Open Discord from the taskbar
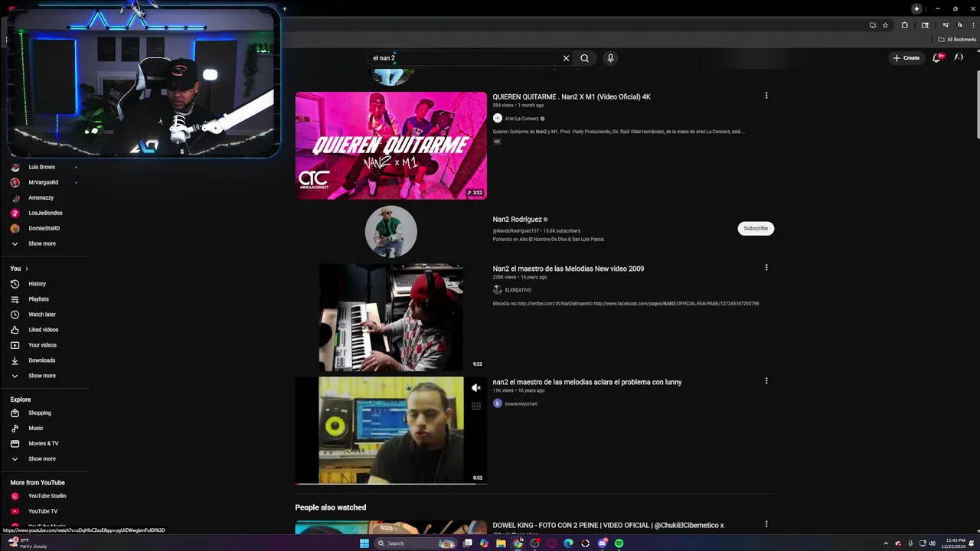Image resolution: width=980 pixels, height=551 pixels. (x=602, y=543)
